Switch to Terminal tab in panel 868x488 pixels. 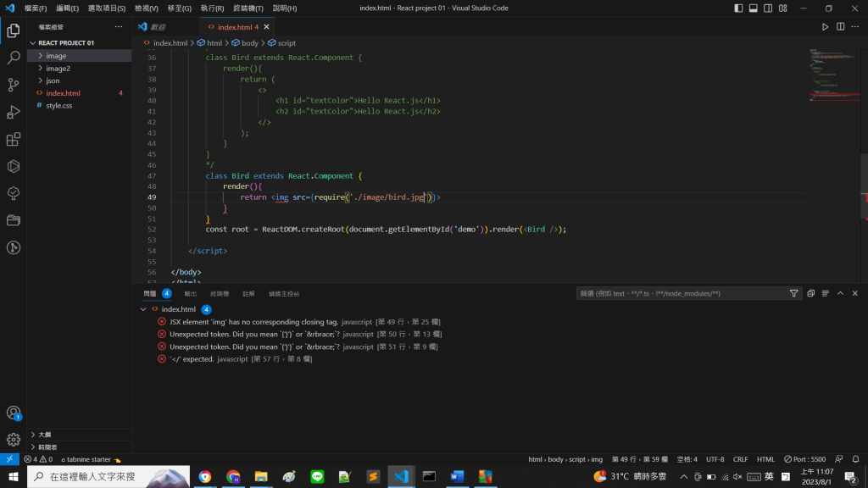tap(220, 294)
